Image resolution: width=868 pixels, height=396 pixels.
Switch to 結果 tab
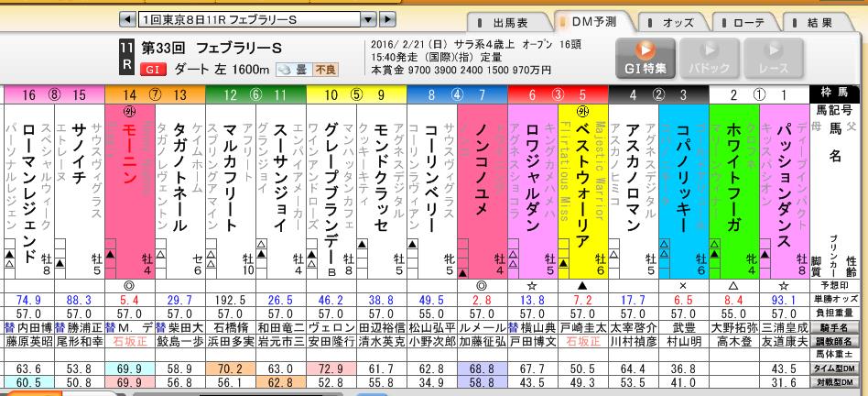(819, 23)
